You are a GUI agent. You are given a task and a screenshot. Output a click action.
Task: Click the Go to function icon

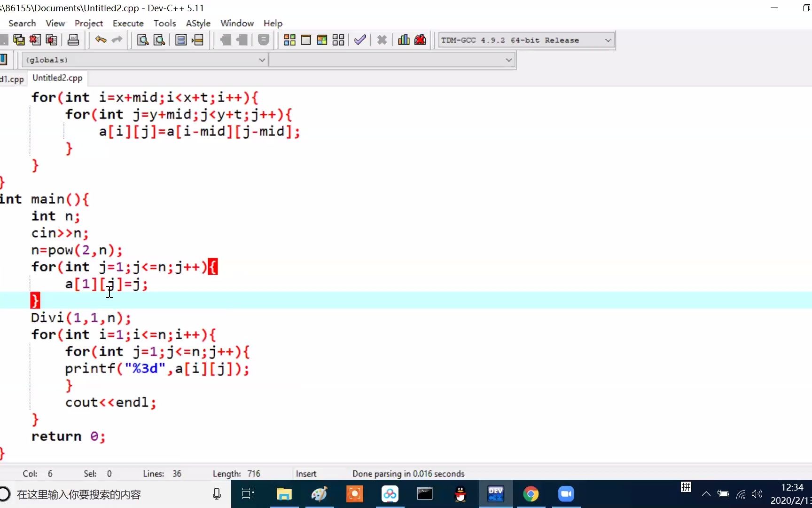point(181,40)
